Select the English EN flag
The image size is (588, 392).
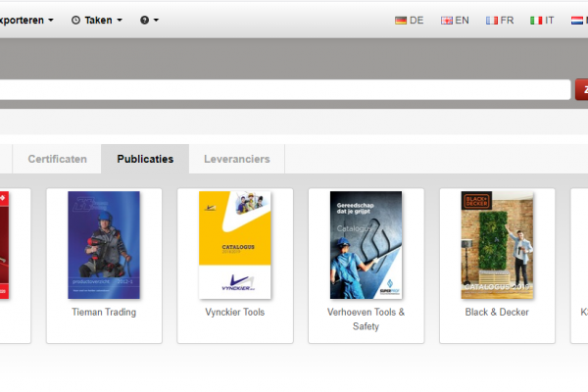[x=454, y=20]
